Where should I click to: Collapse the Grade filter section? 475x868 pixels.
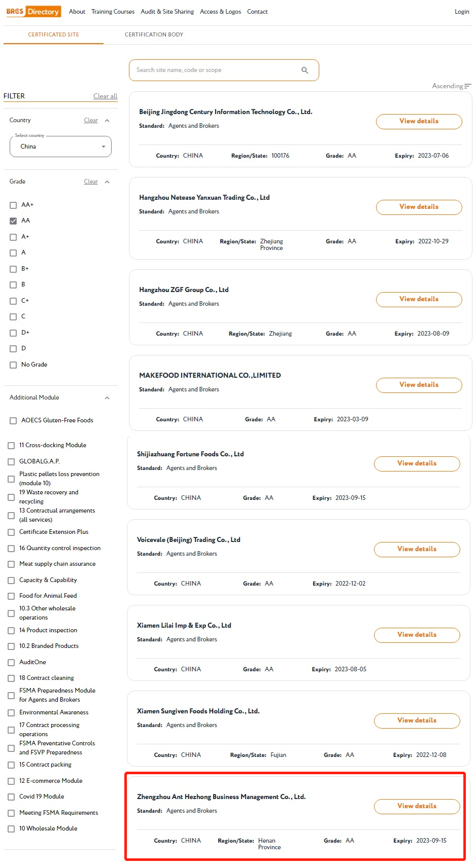[x=107, y=182]
